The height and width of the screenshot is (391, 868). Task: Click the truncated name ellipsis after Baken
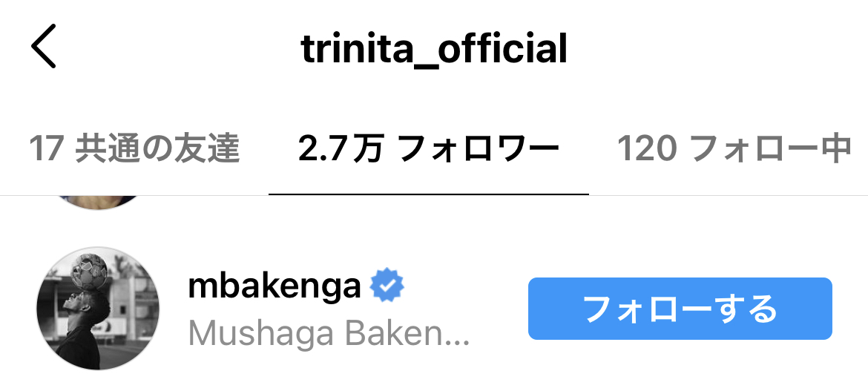tap(458, 344)
